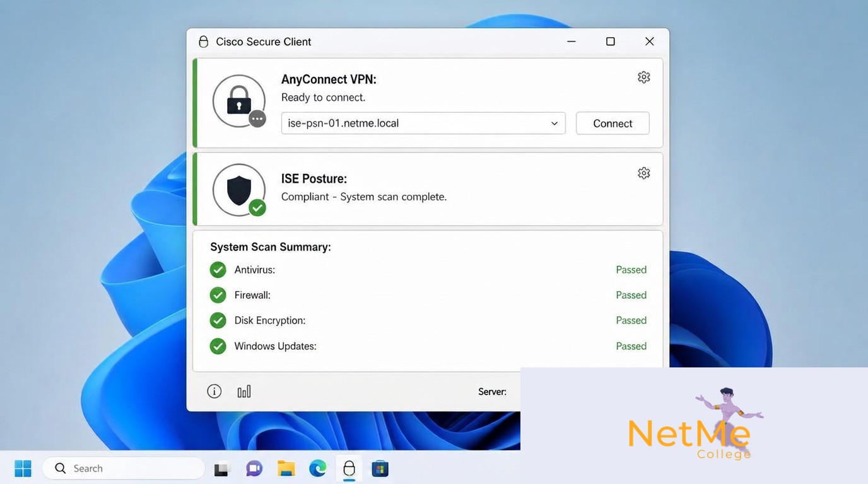This screenshot has width=868, height=484.
Task: Click the Disk Encryption Passed status
Action: coord(631,320)
